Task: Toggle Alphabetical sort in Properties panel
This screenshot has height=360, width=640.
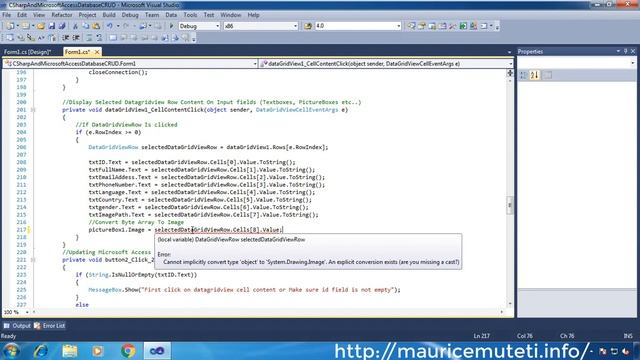Action: pos(535,75)
